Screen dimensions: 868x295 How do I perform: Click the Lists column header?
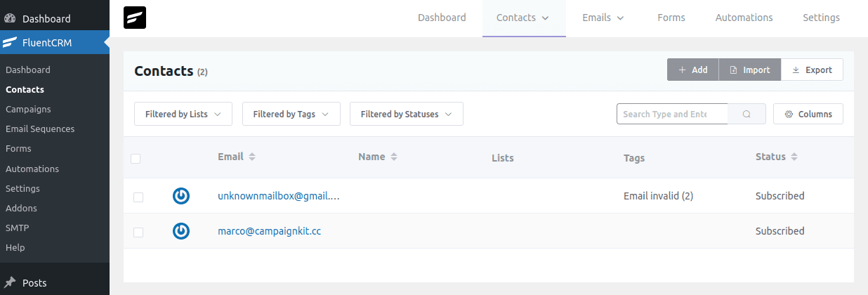click(x=503, y=158)
